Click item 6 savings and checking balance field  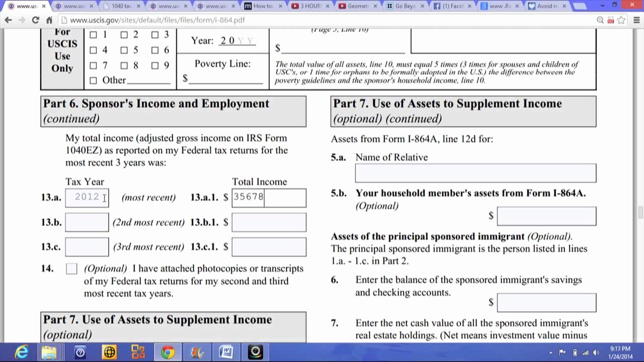546,303
